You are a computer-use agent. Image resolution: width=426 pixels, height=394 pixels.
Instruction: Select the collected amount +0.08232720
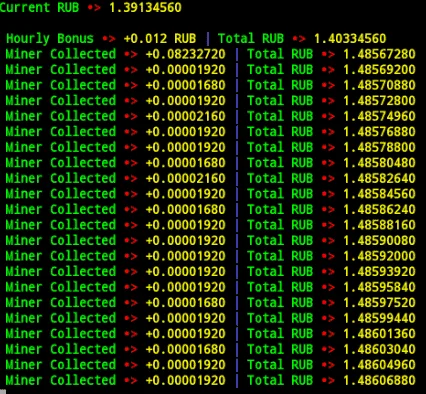pyautogui.click(x=186, y=54)
